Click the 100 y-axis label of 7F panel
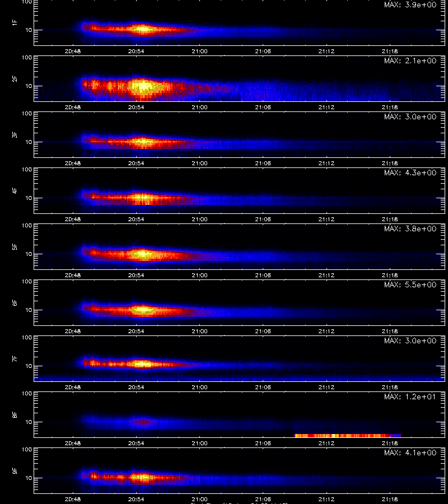This screenshot has width=448, height=504. pyautogui.click(x=27, y=338)
